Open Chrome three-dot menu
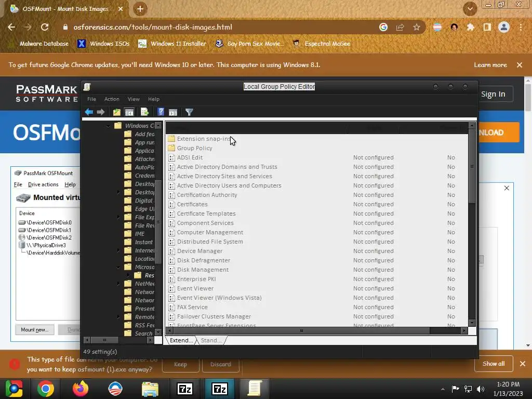 (521, 27)
